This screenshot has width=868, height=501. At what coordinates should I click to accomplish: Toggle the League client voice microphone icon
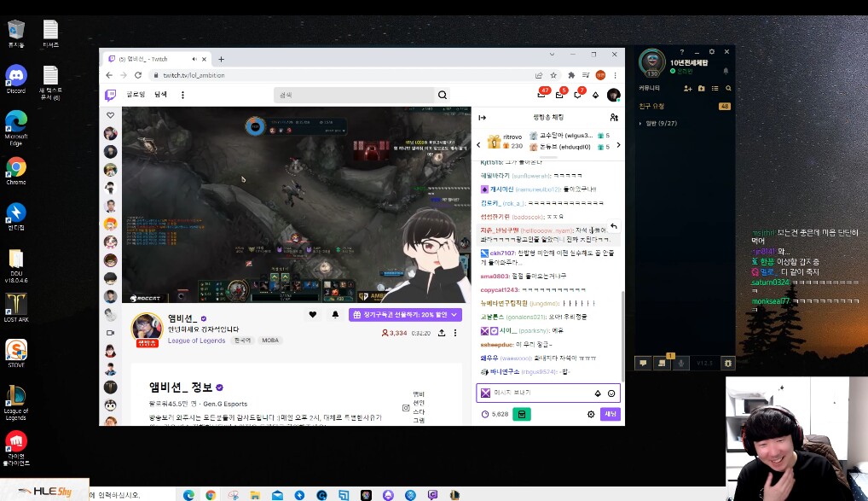point(681,363)
